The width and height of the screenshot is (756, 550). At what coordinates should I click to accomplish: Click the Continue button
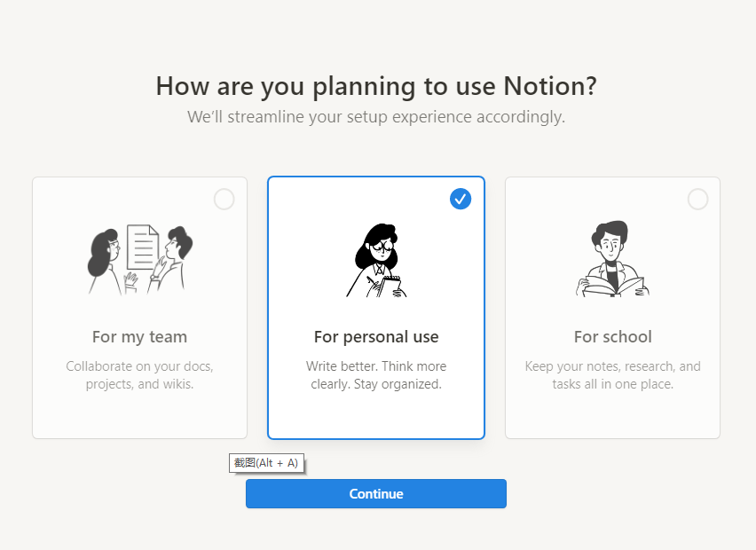coord(375,493)
